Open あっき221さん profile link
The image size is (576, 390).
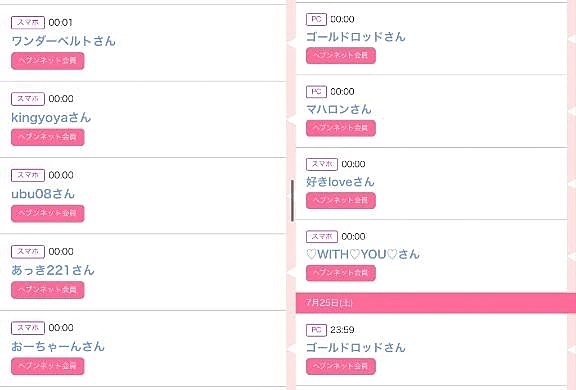53,270
